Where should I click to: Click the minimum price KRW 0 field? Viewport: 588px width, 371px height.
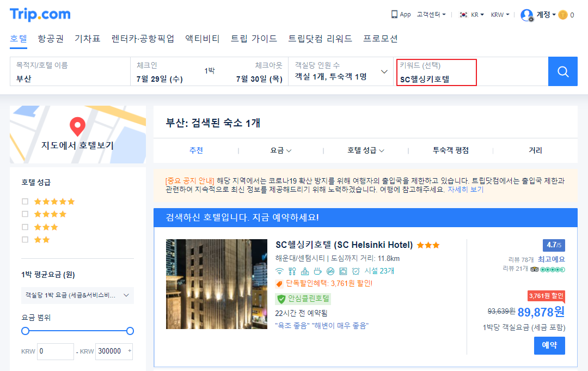[x=55, y=351]
